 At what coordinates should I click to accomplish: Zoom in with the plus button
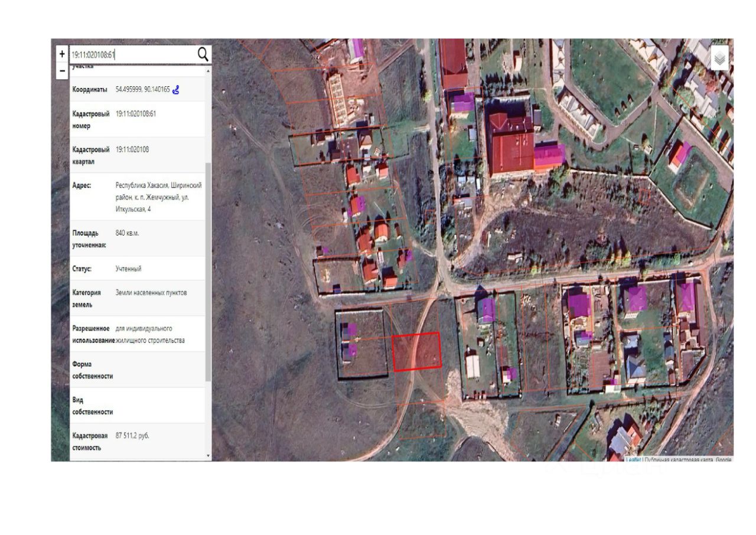[x=62, y=54]
